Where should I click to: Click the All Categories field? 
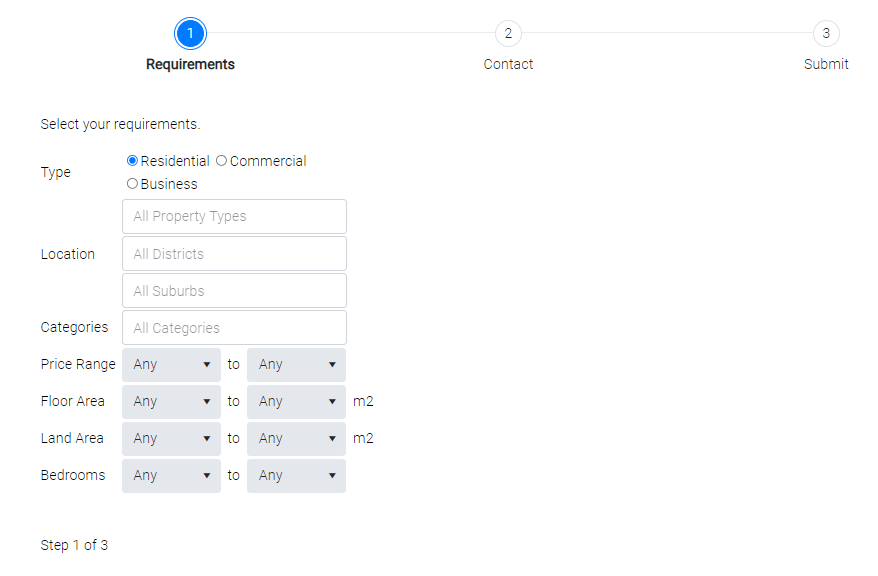tap(234, 327)
